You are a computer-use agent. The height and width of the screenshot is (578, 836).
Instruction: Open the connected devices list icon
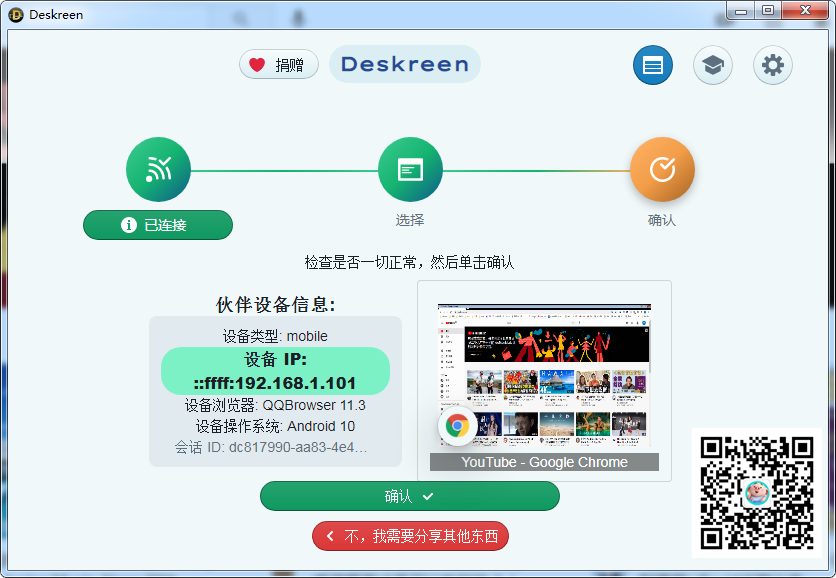tap(652, 66)
